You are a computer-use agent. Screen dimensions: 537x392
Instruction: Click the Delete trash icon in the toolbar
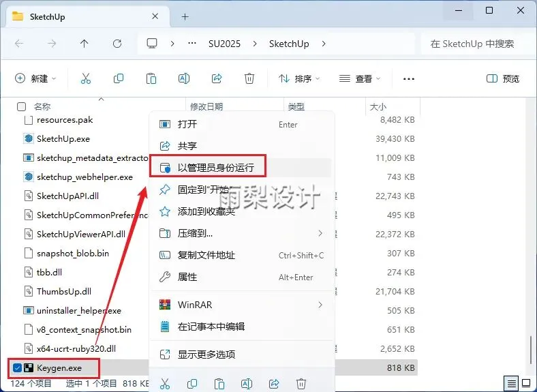(249, 79)
